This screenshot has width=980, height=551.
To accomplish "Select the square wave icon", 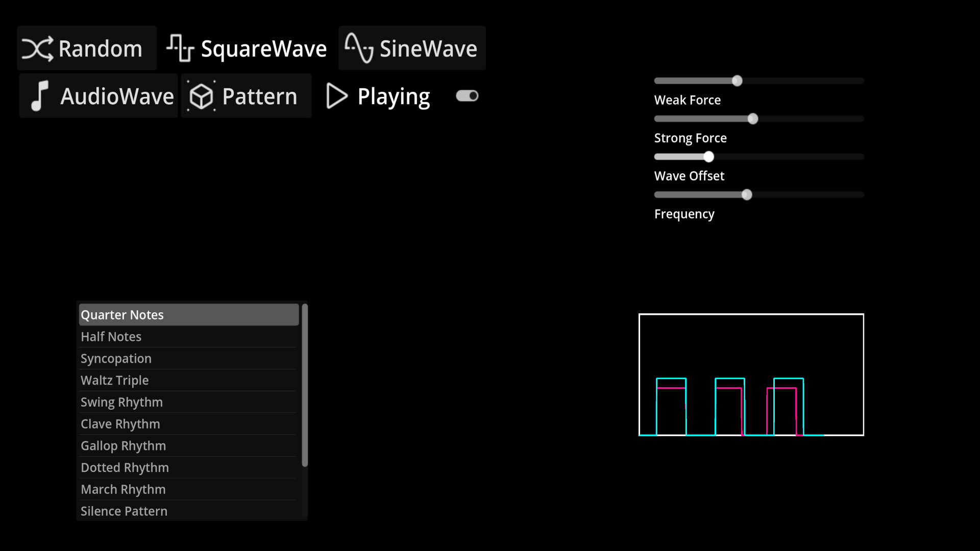I will coord(180,48).
